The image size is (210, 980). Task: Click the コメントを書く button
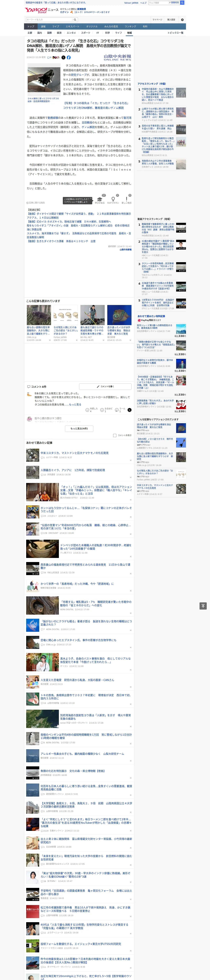[105, 386]
